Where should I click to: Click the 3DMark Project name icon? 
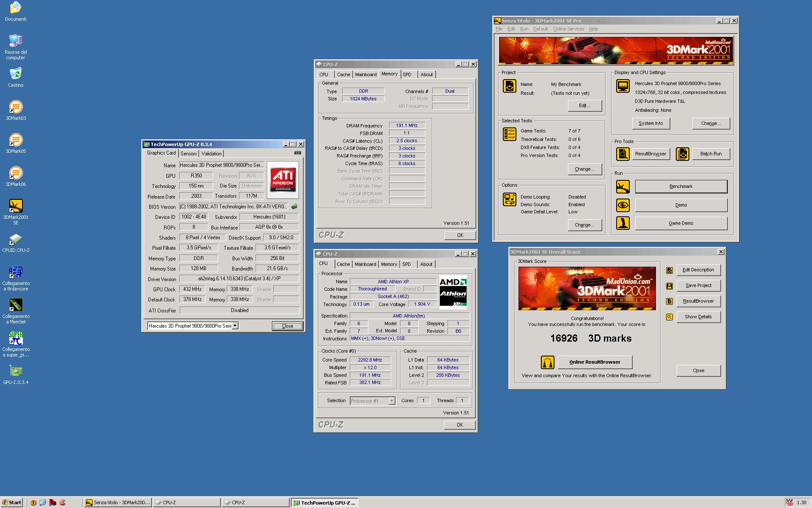coord(509,86)
